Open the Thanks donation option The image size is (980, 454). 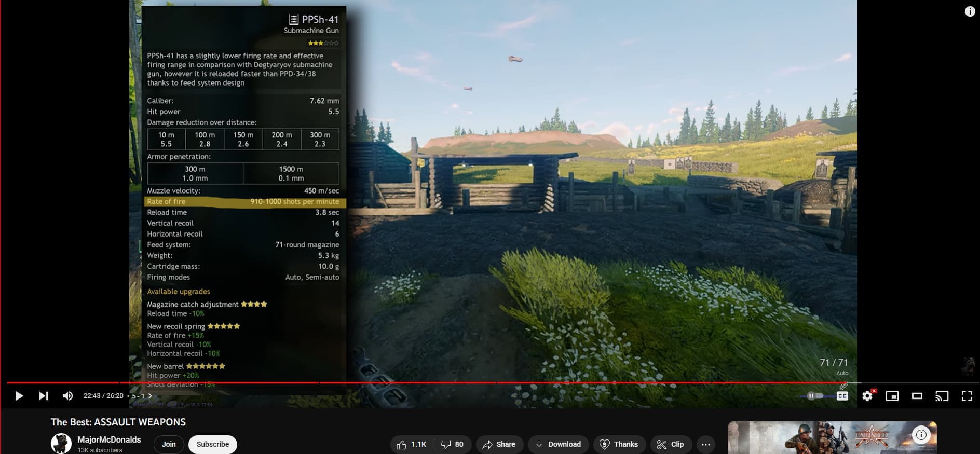[x=619, y=444]
